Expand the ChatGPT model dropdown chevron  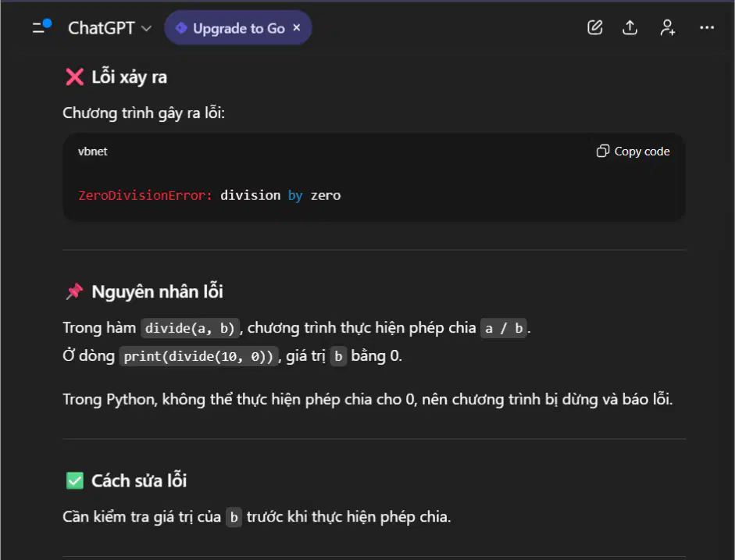pyautogui.click(x=146, y=29)
